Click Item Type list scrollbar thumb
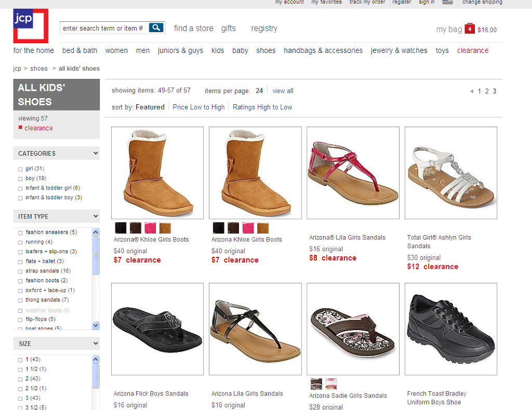Viewport: 532px width, 410px height. tap(96, 255)
